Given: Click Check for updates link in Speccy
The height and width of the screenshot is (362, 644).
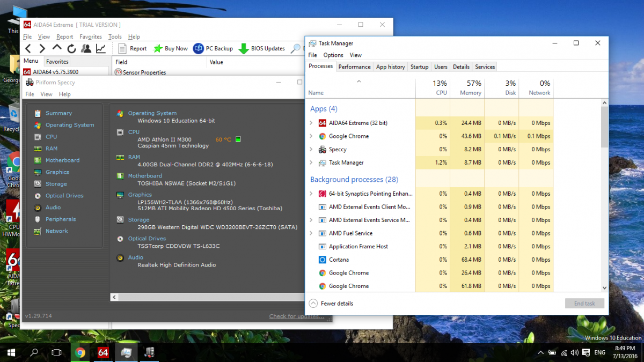Looking at the screenshot, I should (297, 316).
